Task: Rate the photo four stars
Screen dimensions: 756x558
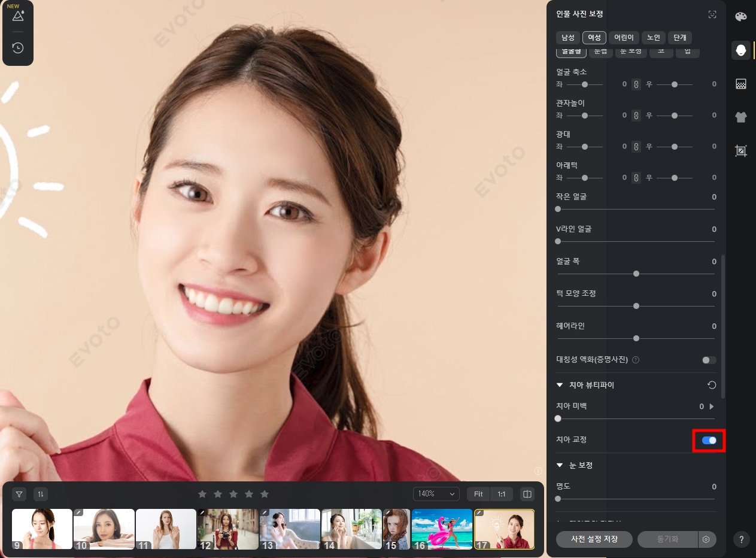Action: click(249, 494)
